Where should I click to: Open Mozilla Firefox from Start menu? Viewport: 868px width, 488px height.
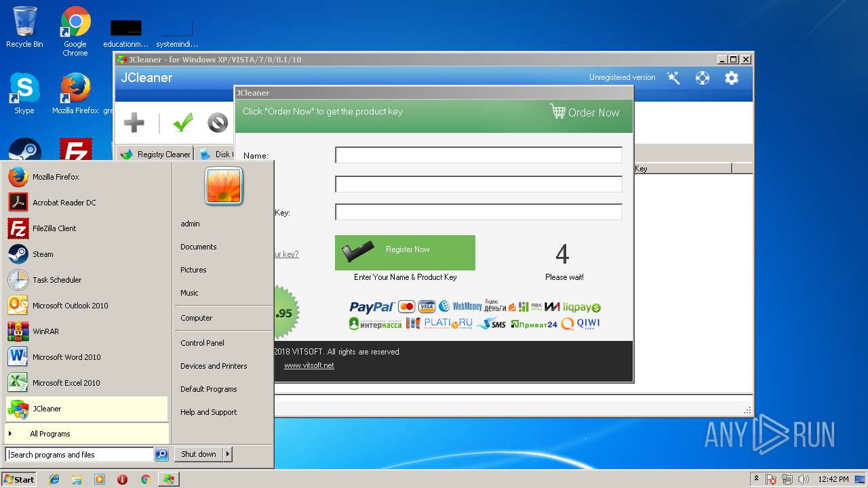coord(87,177)
